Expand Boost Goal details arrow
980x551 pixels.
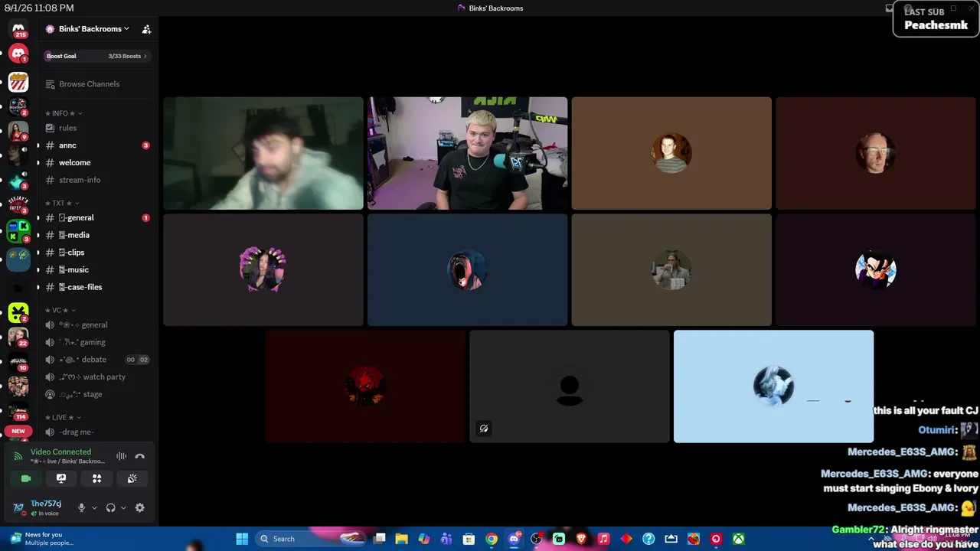pos(145,56)
